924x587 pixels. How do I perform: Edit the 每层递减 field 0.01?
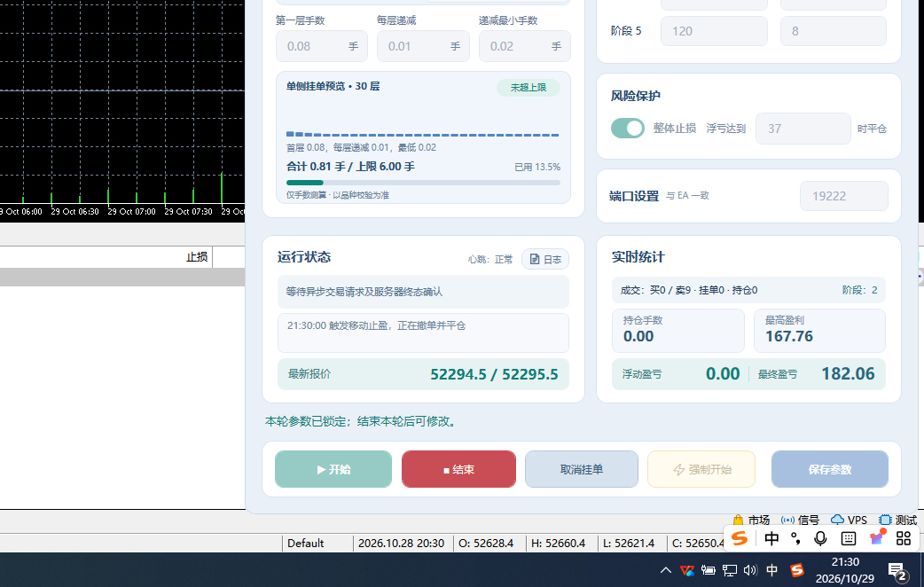[423, 46]
